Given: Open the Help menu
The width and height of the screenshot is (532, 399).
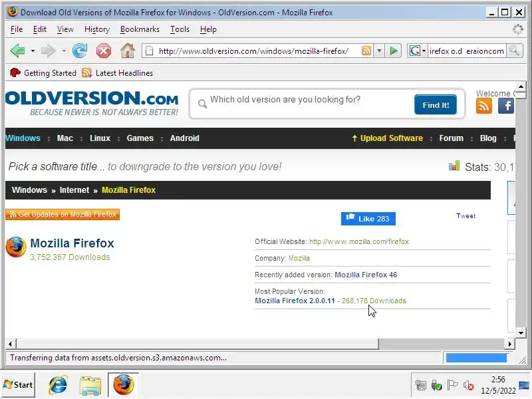Looking at the screenshot, I should point(208,29).
